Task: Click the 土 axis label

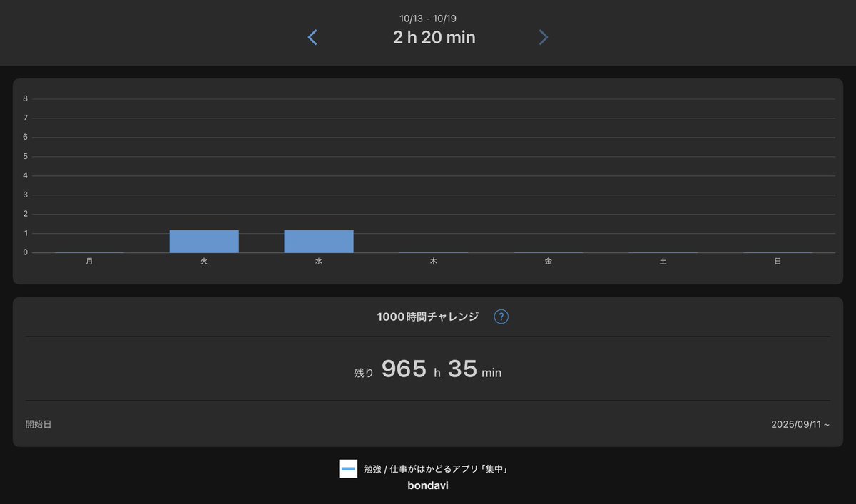Action: (x=663, y=262)
